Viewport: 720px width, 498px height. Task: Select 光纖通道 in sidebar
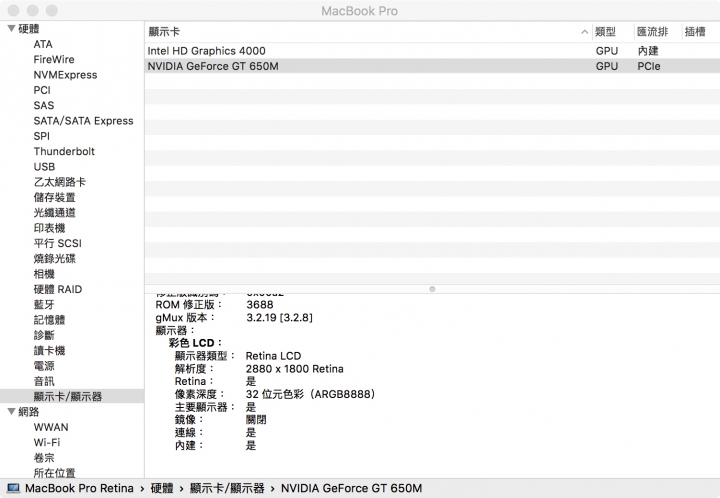[54, 213]
